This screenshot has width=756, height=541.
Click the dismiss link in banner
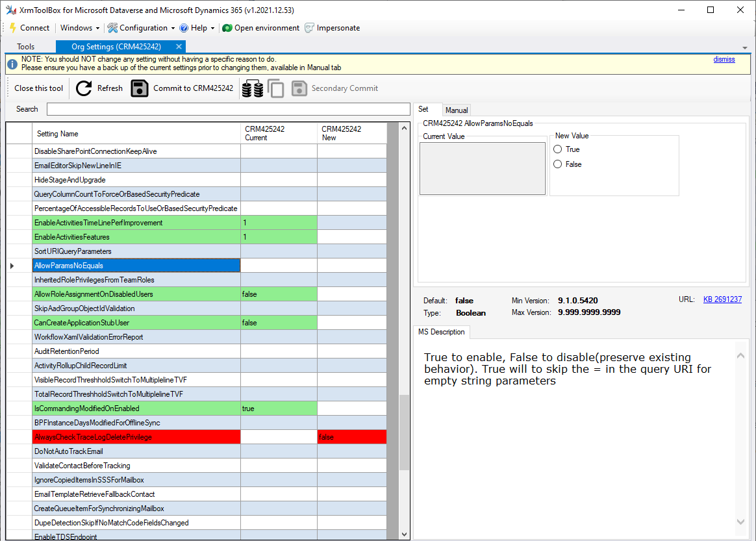[x=724, y=59]
